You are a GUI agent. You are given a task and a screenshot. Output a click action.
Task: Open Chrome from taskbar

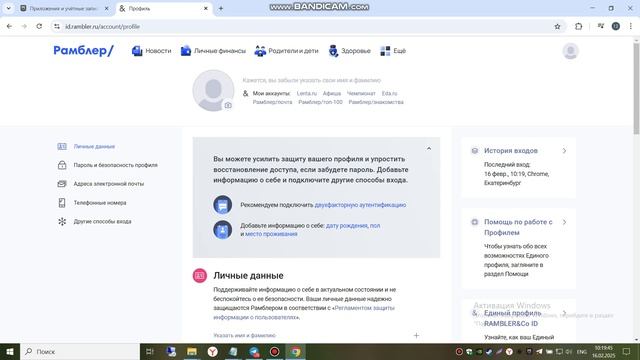pos(296,351)
